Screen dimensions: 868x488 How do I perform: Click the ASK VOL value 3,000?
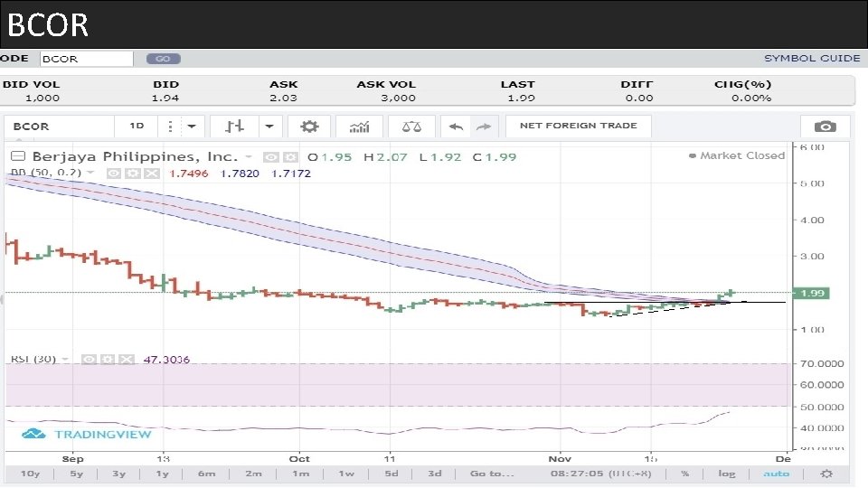398,98
